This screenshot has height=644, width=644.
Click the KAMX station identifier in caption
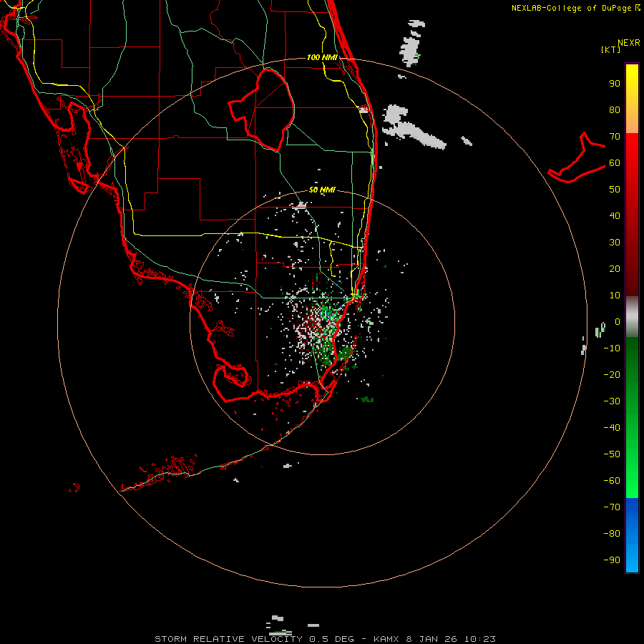point(386,639)
